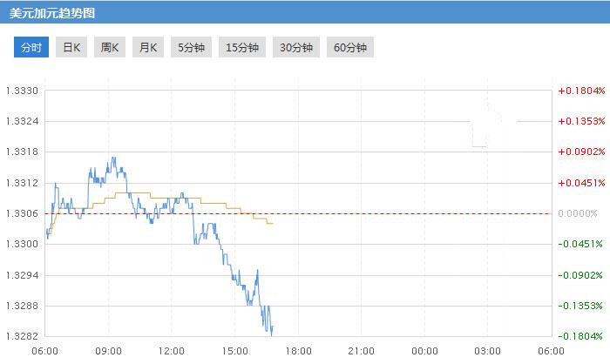Click the 03:00 time axis marker
This screenshot has width=610, height=364.
coord(488,350)
